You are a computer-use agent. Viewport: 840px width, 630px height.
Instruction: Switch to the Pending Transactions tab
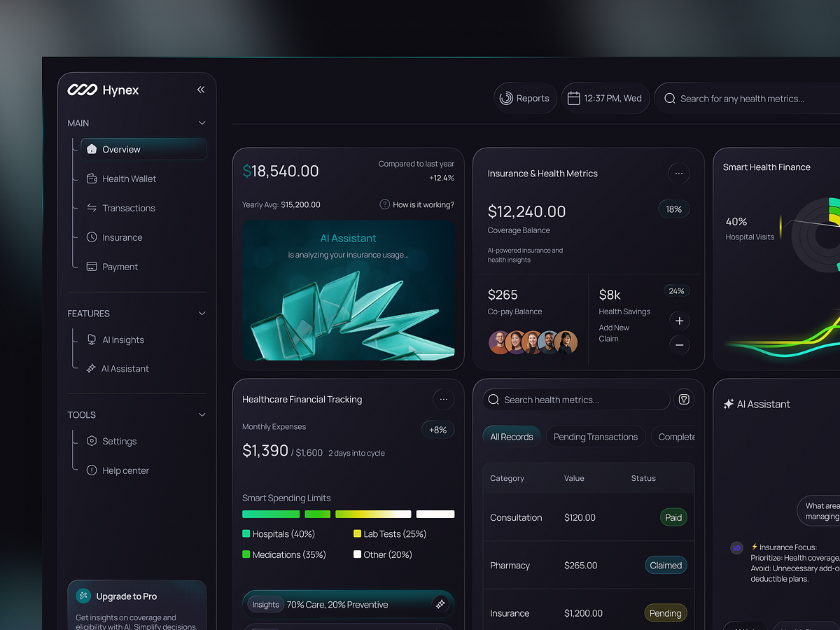point(596,436)
